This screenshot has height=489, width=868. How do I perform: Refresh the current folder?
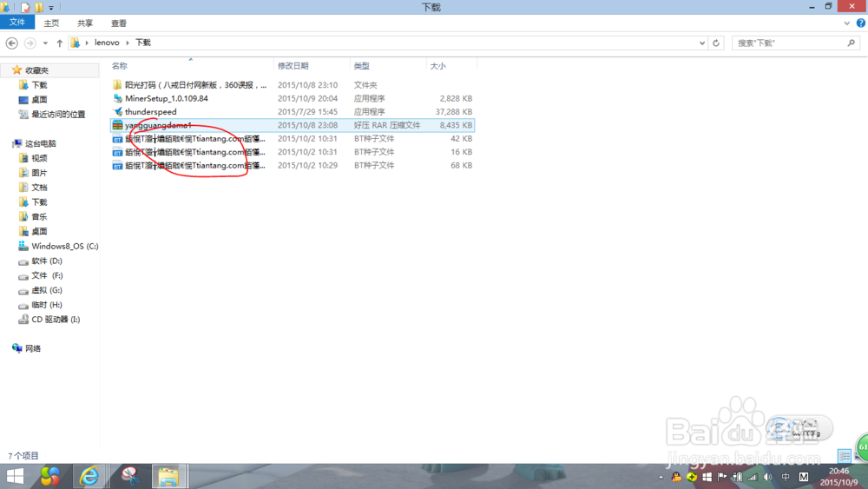(716, 43)
